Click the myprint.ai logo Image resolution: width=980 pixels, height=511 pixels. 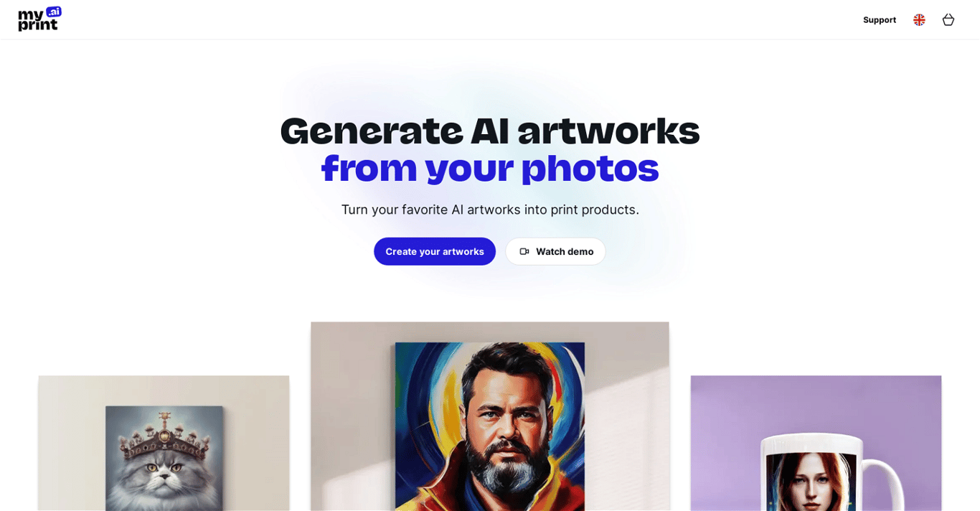(x=39, y=19)
